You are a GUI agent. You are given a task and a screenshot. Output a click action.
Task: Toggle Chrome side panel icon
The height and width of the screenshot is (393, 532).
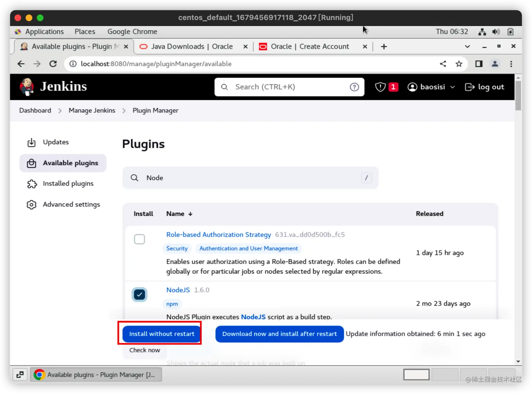click(x=479, y=64)
